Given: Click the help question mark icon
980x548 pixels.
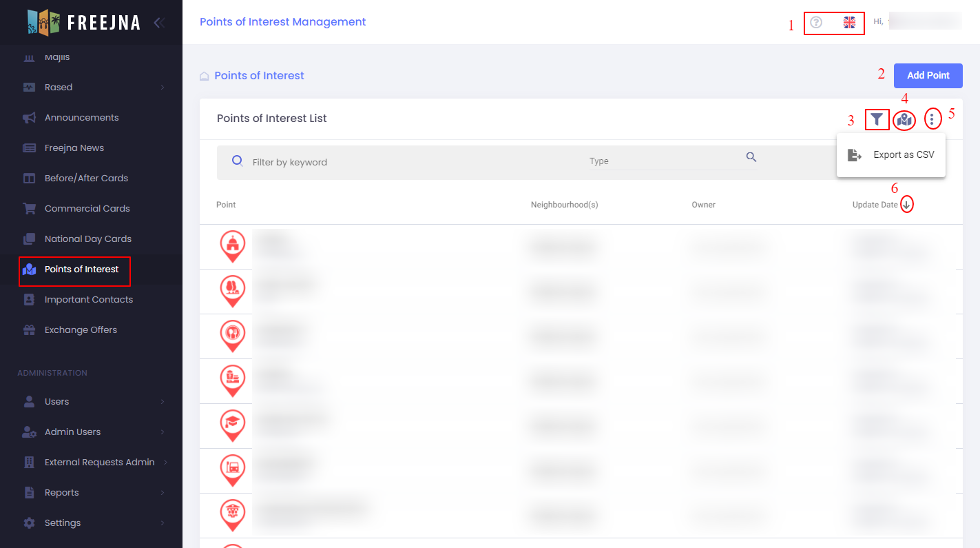Looking at the screenshot, I should (816, 23).
